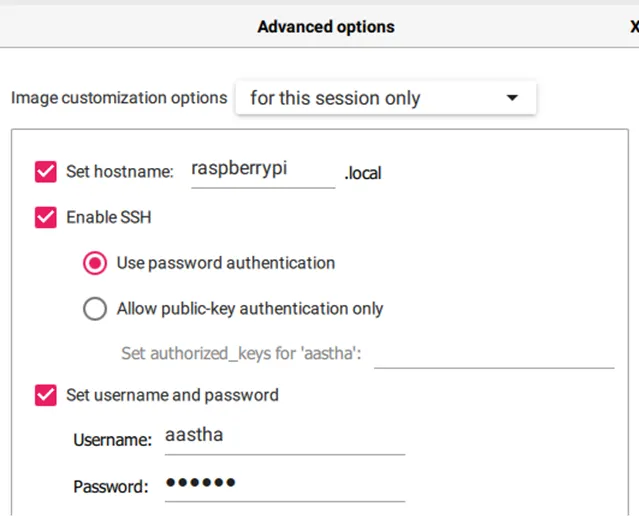Image resolution: width=639 pixels, height=516 pixels.
Task: Click into the masked Password field
Action: click(x=284, y=485)
